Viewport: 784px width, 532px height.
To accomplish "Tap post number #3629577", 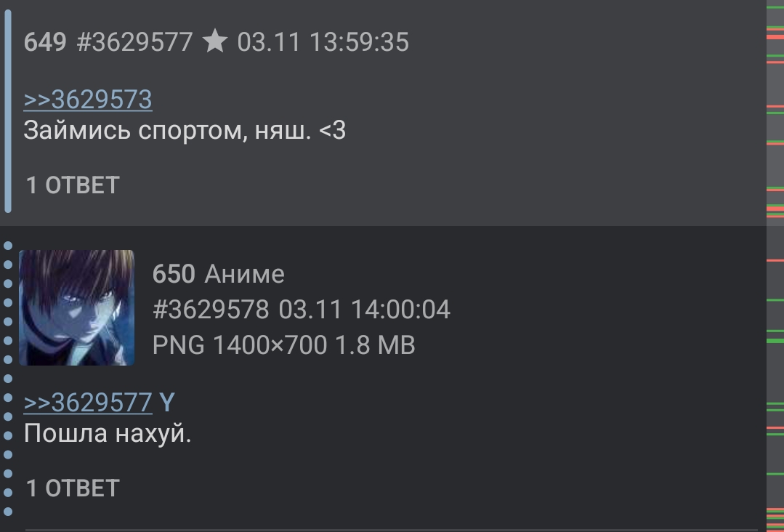I will click(134, 41).
